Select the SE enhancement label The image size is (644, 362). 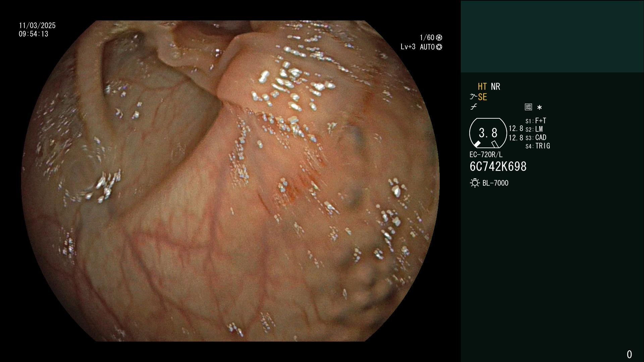[x=482, y=97]
